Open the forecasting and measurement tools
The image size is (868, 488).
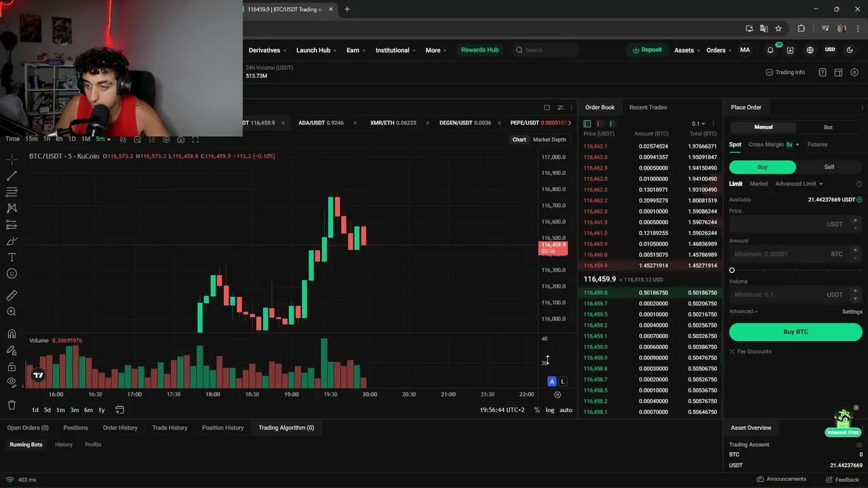click(x=12, y=224)
